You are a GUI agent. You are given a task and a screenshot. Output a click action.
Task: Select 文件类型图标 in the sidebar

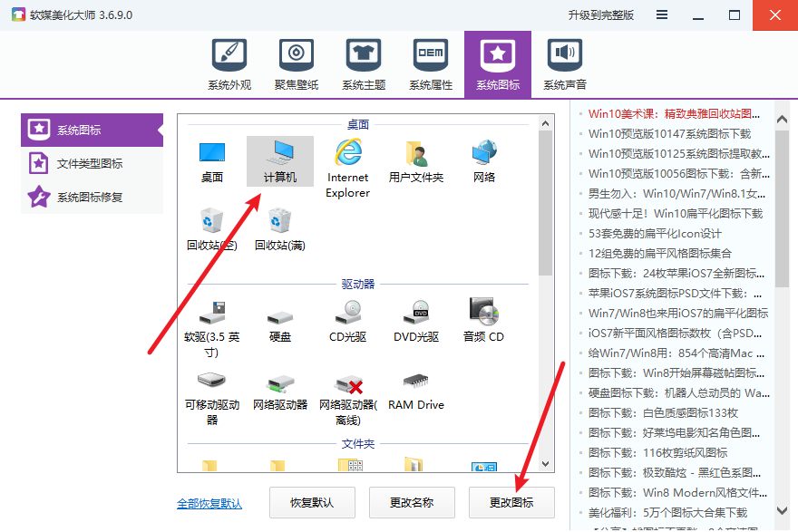91,164
